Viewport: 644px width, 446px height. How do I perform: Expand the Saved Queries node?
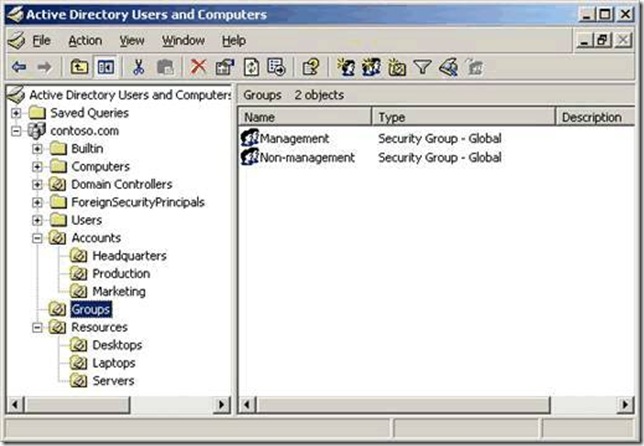(16, 113)
